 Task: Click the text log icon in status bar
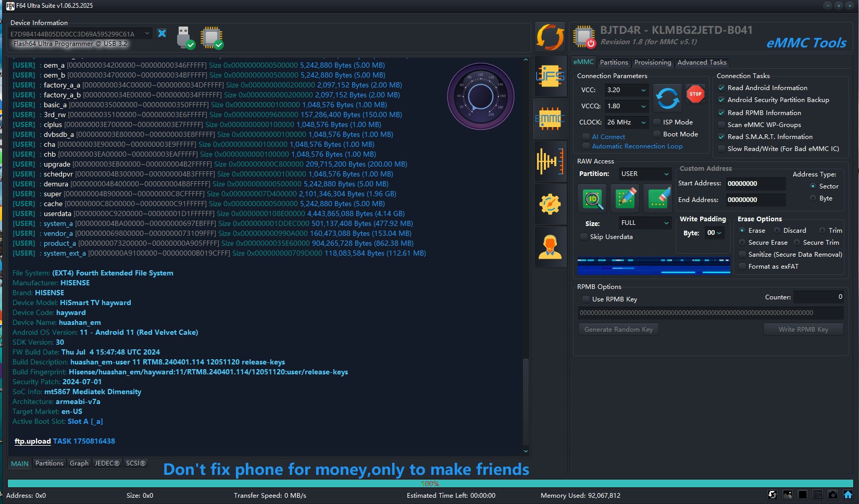click(818, 495)
